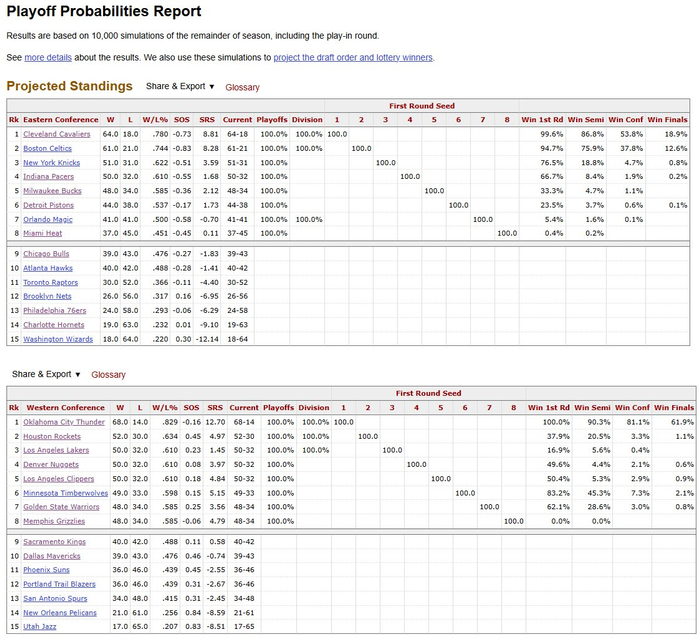
Task: Sort Western table by Win Finals header
Action: click(674, 408)
